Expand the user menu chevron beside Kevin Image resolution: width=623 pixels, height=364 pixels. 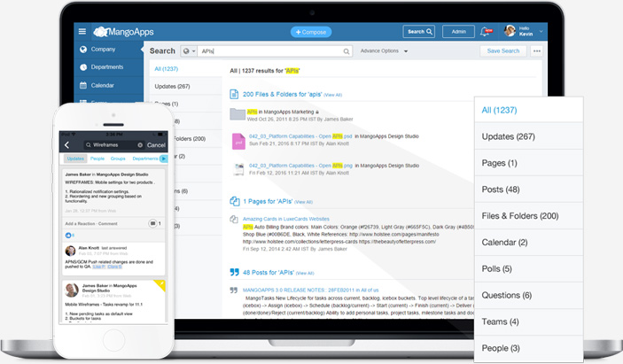pos(541,31)
